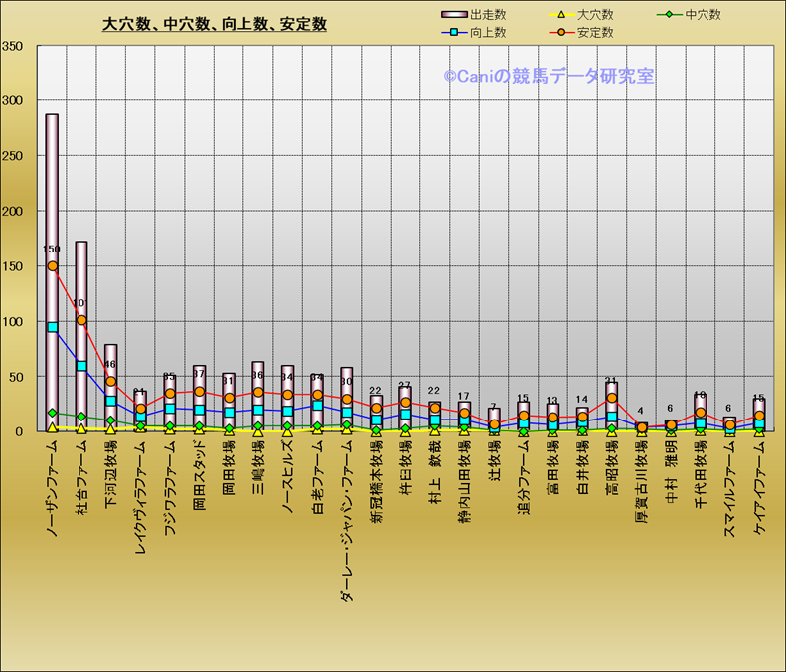Click the 社台ファーム 出走数 bar

tap(81, 278)
